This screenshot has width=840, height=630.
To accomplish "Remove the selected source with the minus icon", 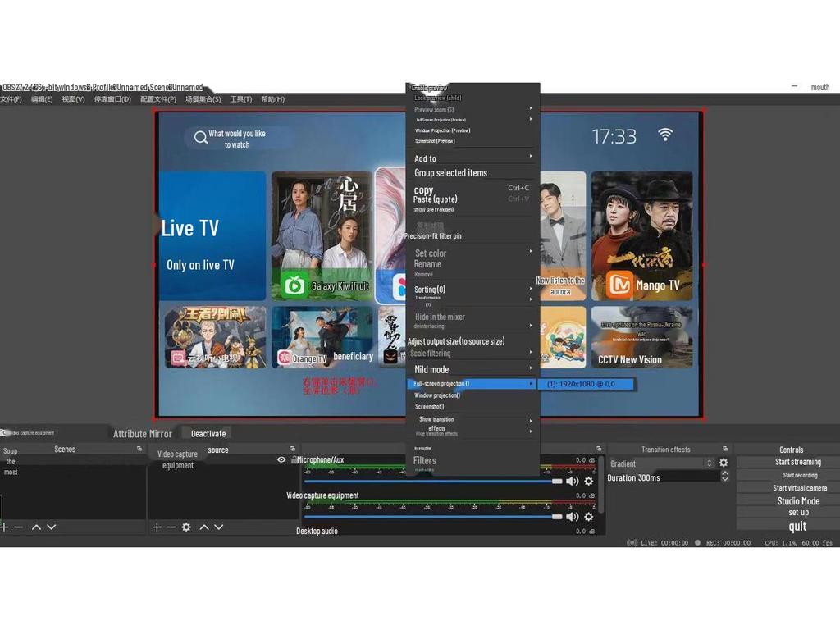I will (171, 527).
